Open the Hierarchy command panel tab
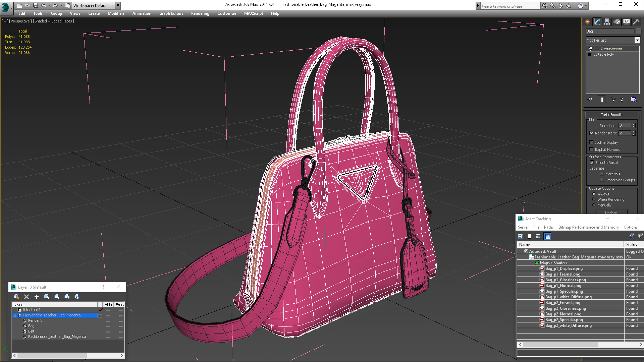 click(x=607, y=22)
